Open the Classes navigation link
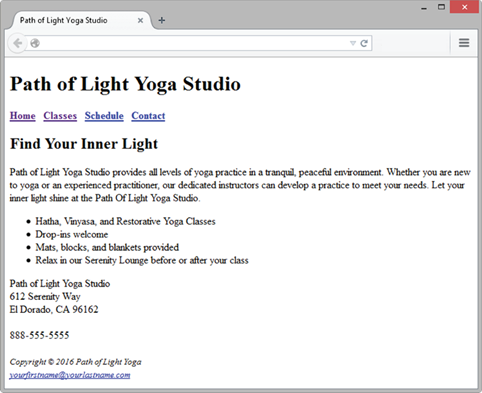 (x=60, y=116)
